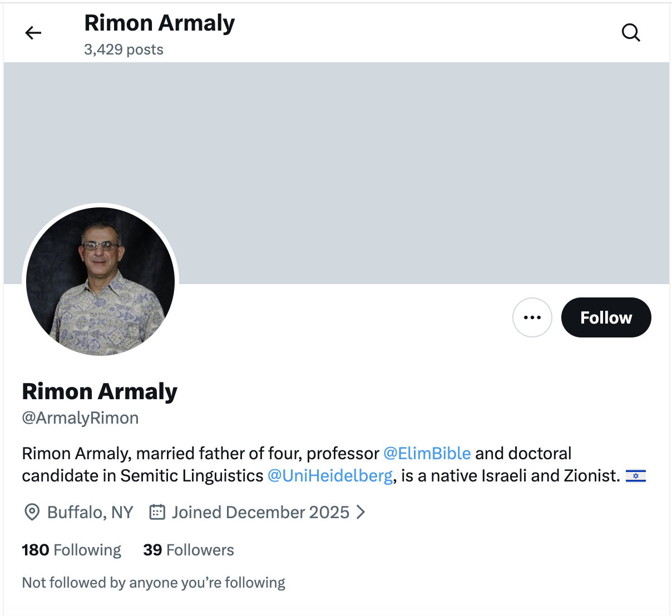This screenshot has width=672, height=616.
Task: Click the Israeli flag emoji in bio
Action: (x=636, y=476)
